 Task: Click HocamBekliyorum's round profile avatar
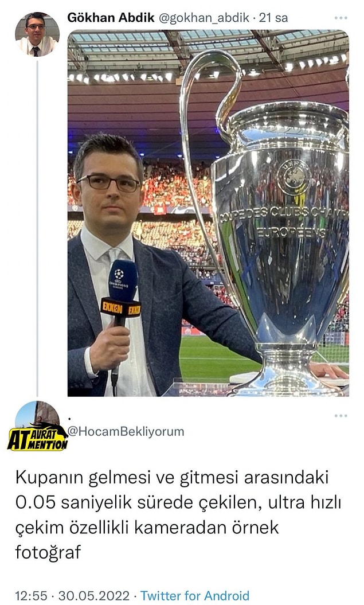pyautogui.click(x=37, y=417)
